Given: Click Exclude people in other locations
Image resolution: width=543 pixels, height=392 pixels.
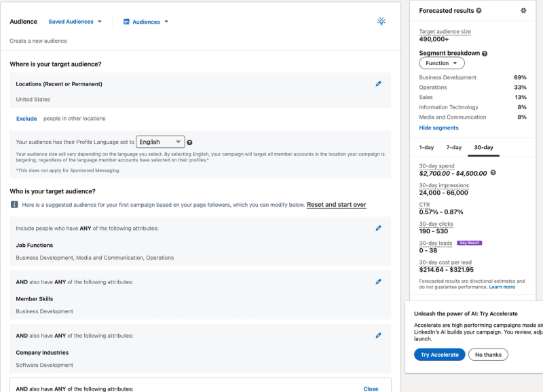Looking at the screenshot, I should point(26,119).
